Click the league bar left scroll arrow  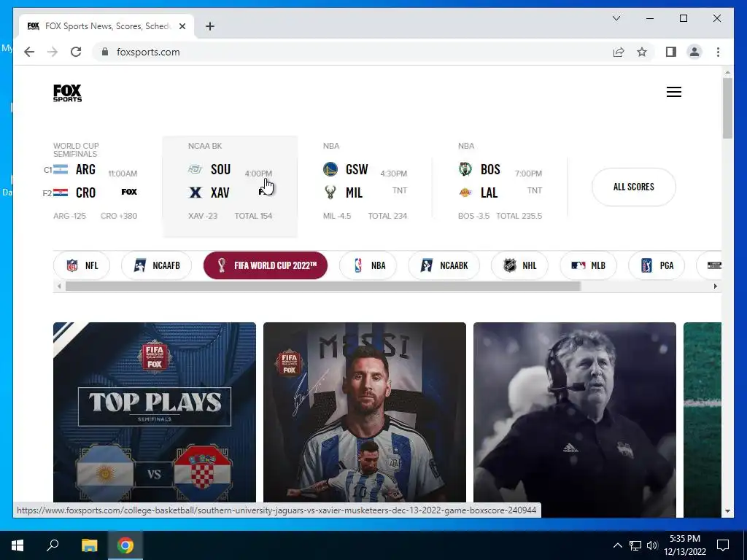[x=59, y=286]
